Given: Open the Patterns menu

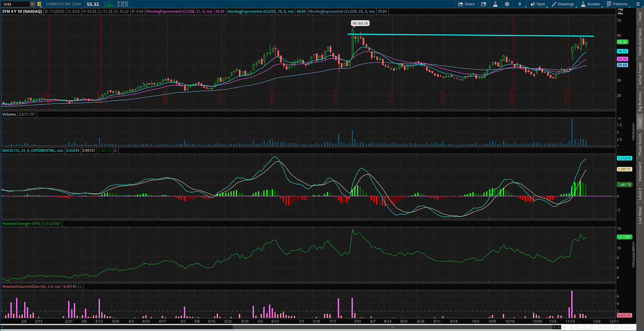Looking at the screenshot, I should click(617, 4).
